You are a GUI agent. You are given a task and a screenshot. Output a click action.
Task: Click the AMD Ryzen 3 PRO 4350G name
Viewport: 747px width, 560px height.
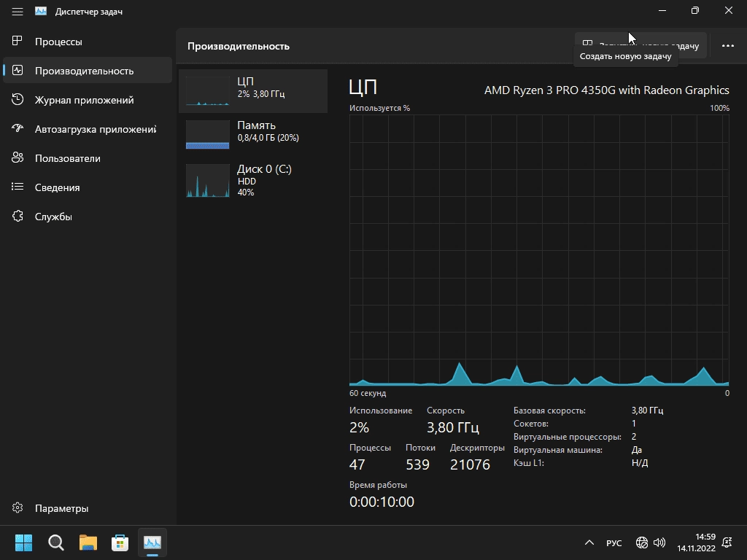[606, 90]
